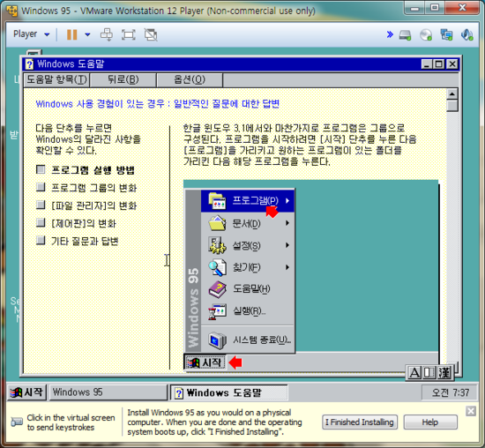This screenshot has height=448, width=485.
Task: Enter full screen mode icon in VMware toolbar
Action: pos(129,34)
